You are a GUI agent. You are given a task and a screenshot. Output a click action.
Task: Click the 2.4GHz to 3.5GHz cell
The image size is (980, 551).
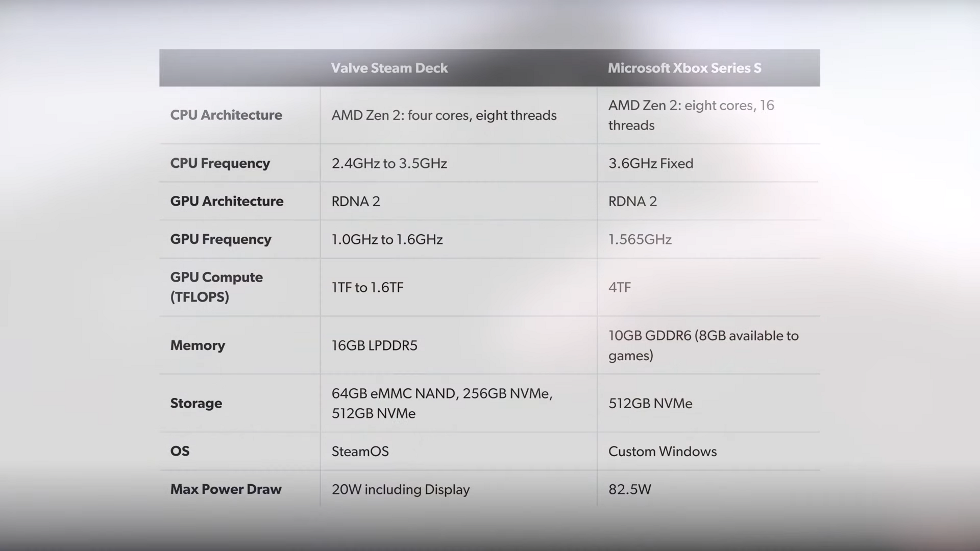click(x=389, y=163)
